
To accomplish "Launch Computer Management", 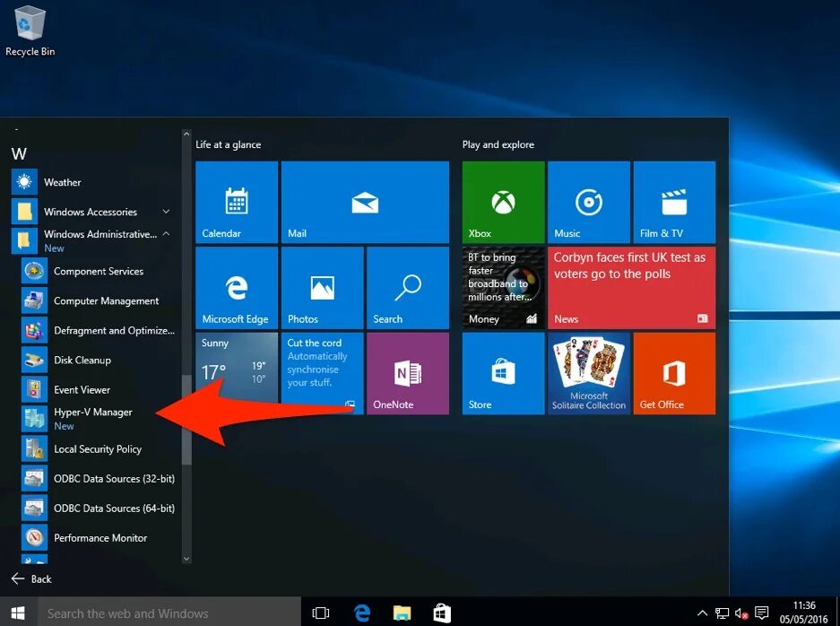I will pyautogui.click(x=100, y=300).
